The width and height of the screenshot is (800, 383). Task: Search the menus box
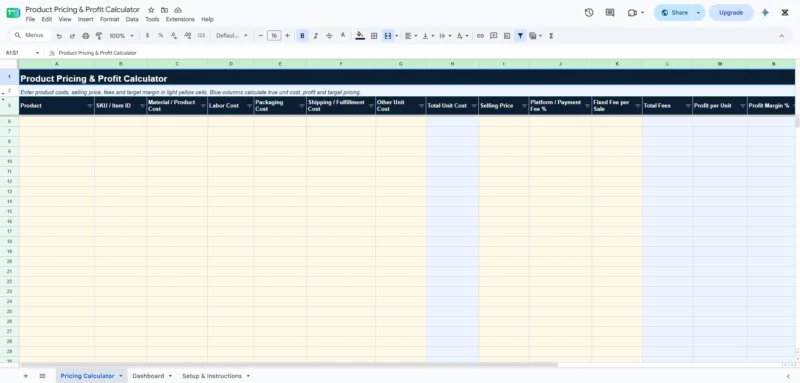point(31,35)
